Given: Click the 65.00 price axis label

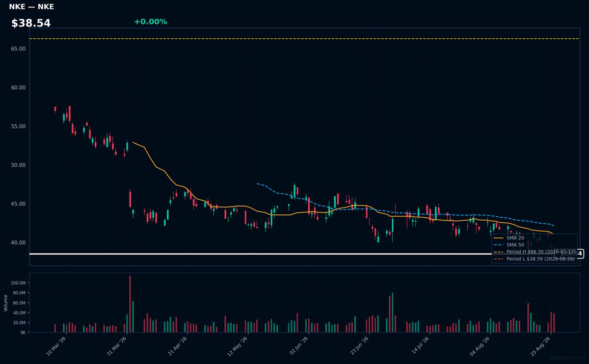Looking at the screenshot, I should [x=18, y=49].
